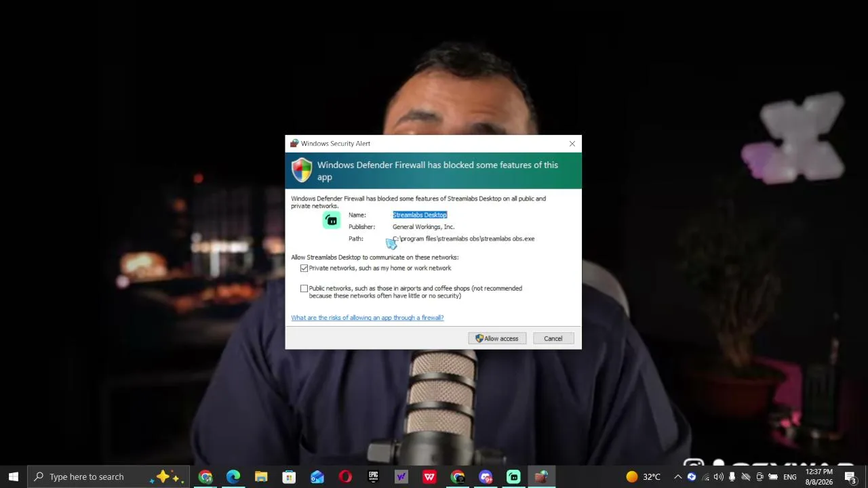Click Allow access in firewall alert
Viewport: 868px width, 488px height.
tap(497, 338)
